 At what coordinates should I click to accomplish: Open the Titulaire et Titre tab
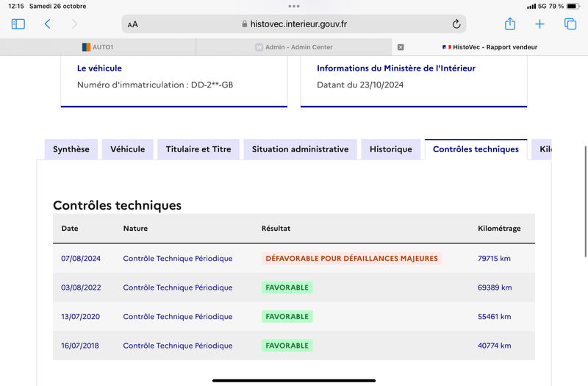pyautogui.click(x=198, y=149)
